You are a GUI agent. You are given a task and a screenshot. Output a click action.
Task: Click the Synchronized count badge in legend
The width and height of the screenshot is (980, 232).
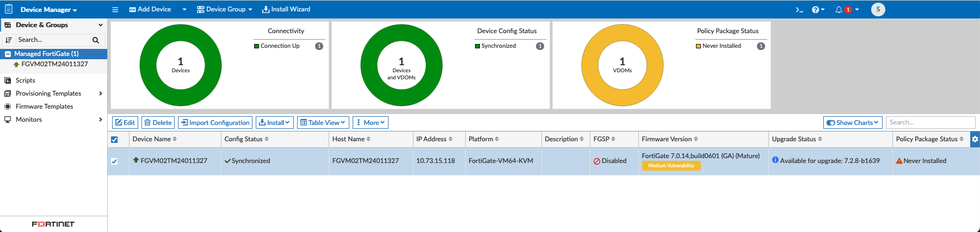click(x=540, y=46)
